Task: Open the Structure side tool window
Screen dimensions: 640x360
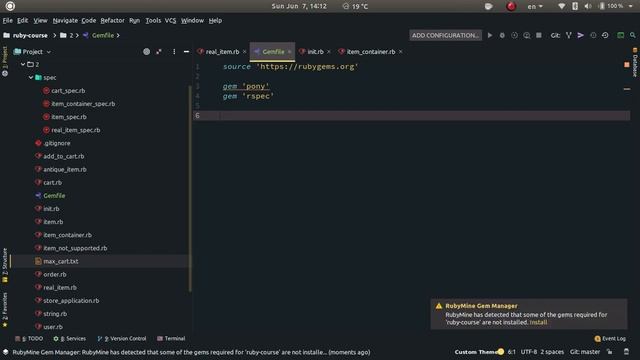Action: coord(5,266)
